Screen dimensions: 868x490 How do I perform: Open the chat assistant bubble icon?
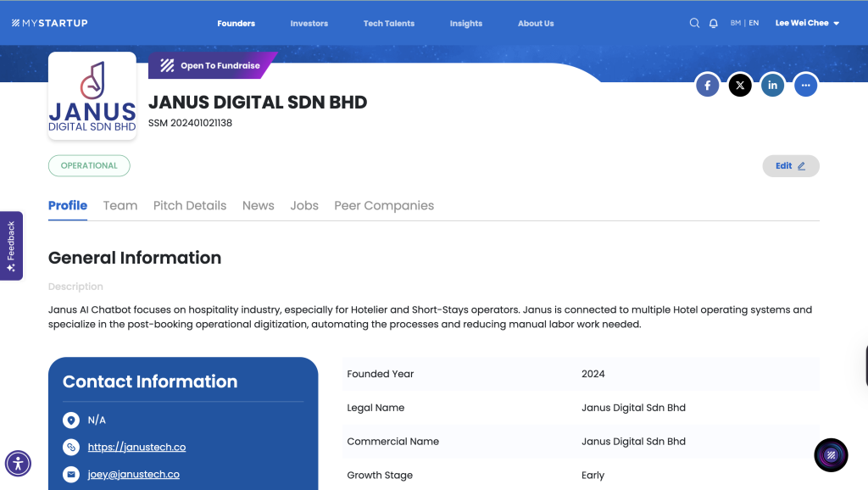[x=831, y=455]
